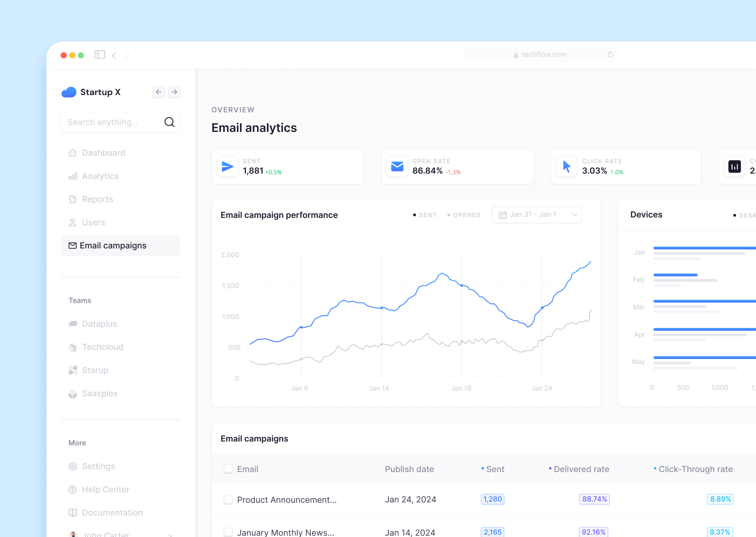Click the 88.74% delivered rate badge
Image resolution: width=756 pixels, height=537 pixels.
(x=595, y=499)
